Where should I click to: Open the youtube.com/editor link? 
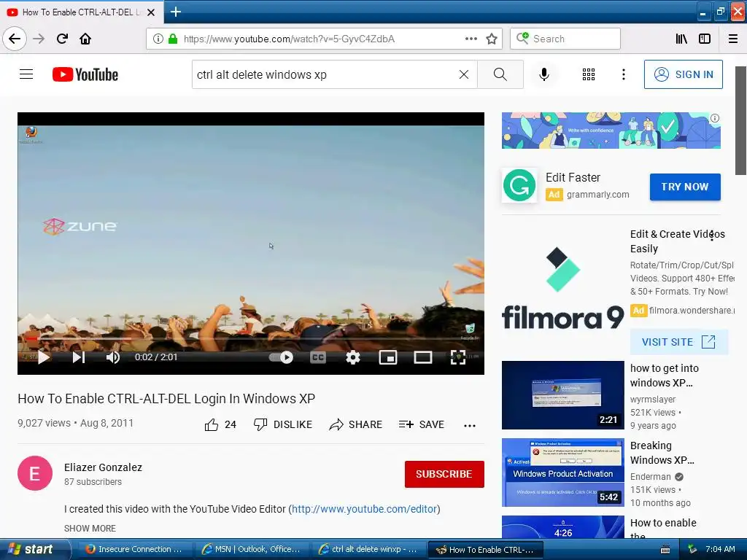pos(365,509)
